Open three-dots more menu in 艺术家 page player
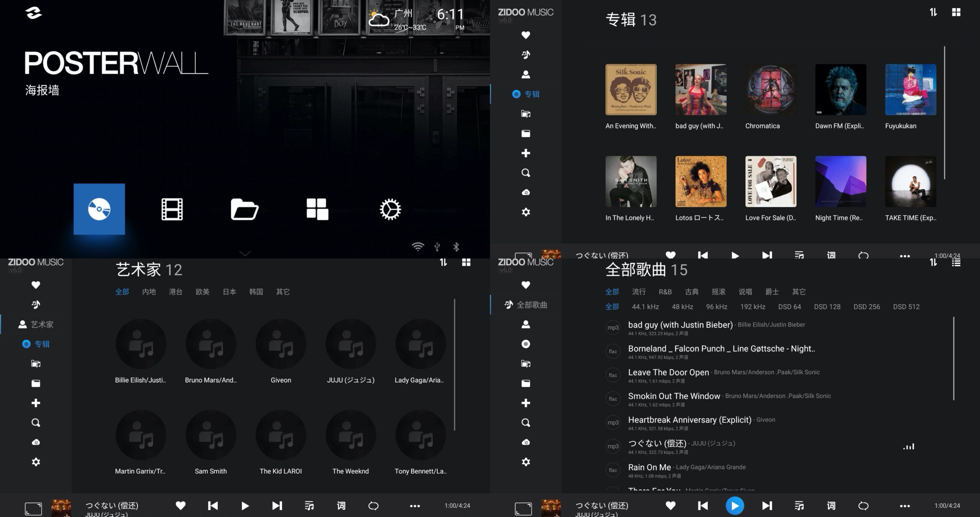Viewport: 980px width, 517px height. click(x=415, y=506)
